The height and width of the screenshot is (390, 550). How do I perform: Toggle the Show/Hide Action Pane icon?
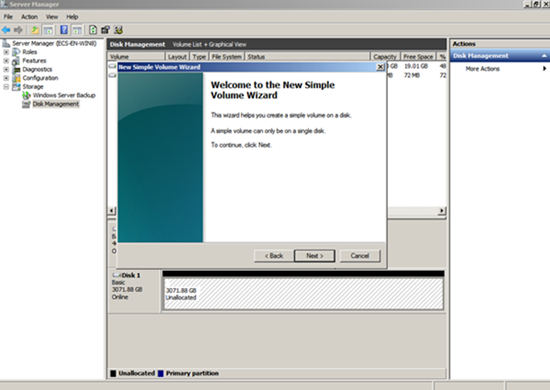coord(77,30)
